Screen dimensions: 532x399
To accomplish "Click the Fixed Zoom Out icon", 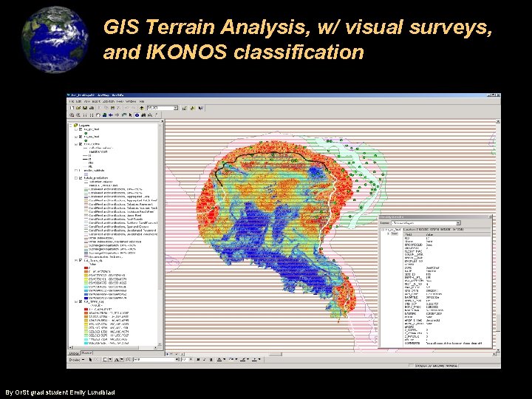I will click(92, 115).
